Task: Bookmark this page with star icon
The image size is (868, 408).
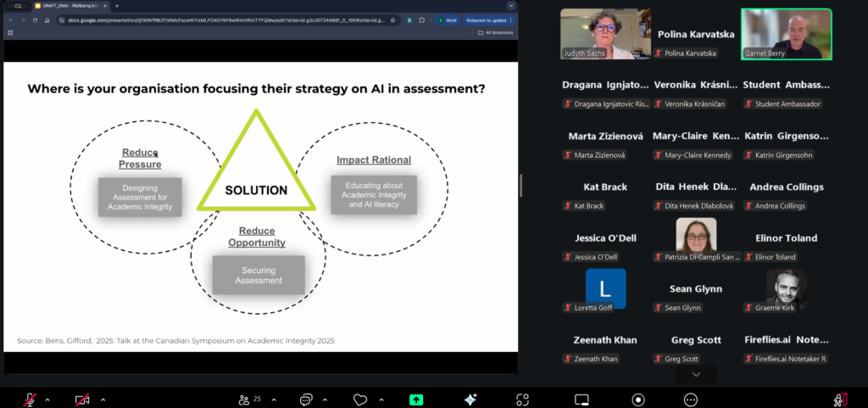Action: pos(392,20)
